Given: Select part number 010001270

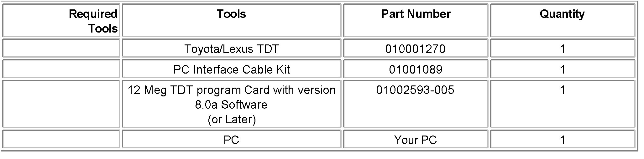Looking at the screenshot, I should point(415,49).
